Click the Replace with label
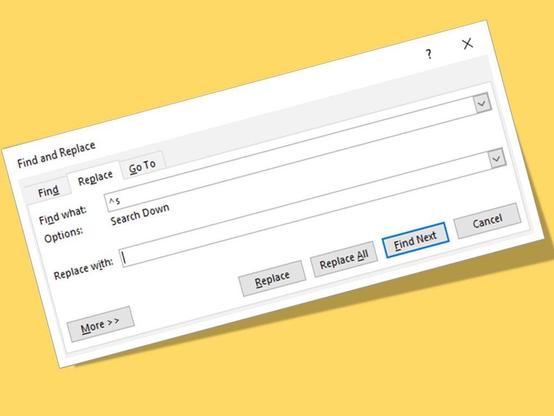The image size is (554, 416). point(83,269)
